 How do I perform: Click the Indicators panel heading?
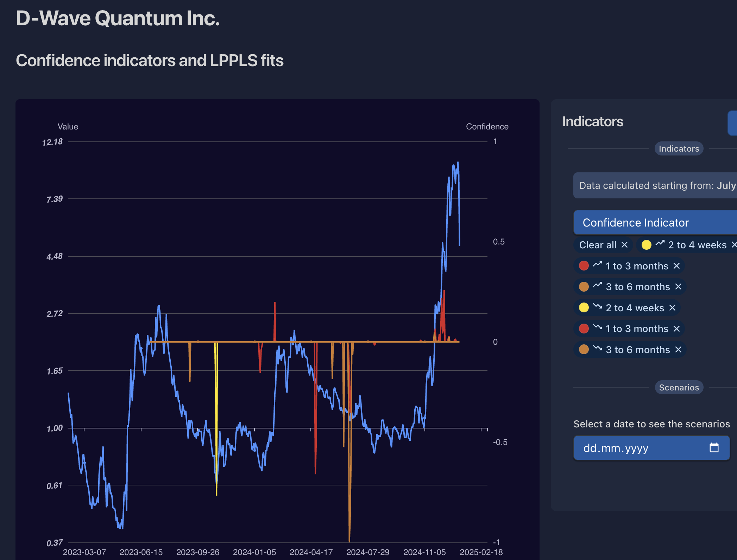tap(593, 121)
